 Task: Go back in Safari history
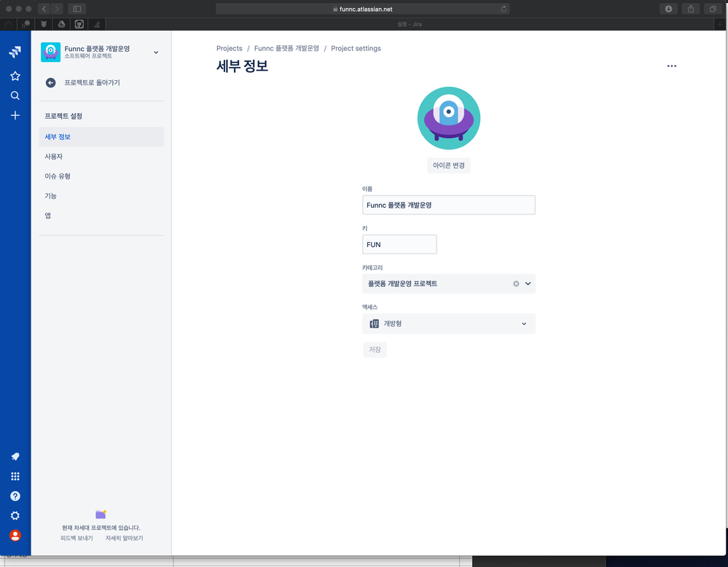click(x=44, y=9)
